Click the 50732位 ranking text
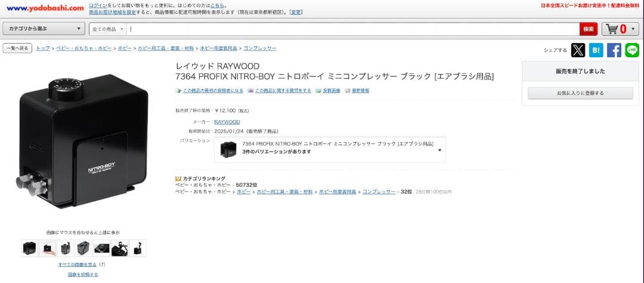644x283 pixels. point(246,185)
